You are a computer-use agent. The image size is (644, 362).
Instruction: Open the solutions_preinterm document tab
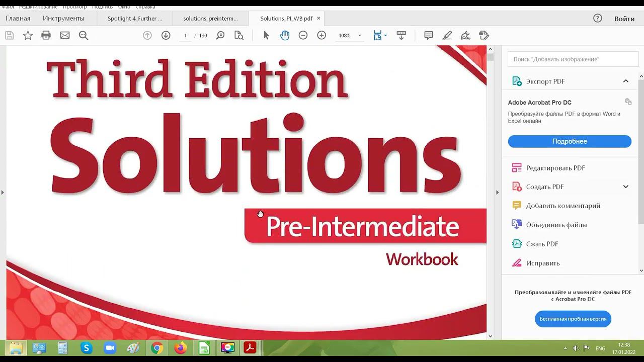pos(210,19)
